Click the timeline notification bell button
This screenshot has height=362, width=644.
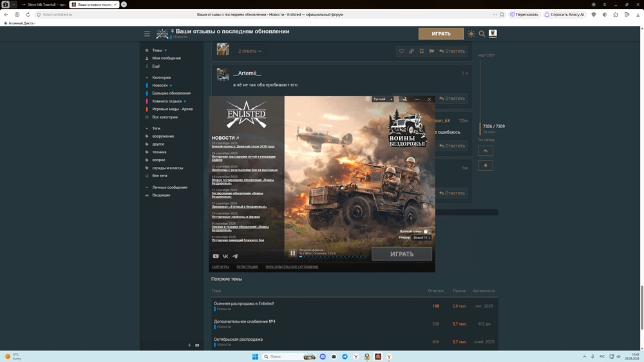tap(486, 166)
